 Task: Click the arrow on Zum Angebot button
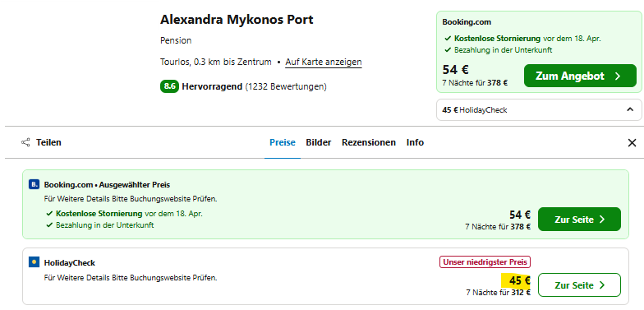click(618, 76)
